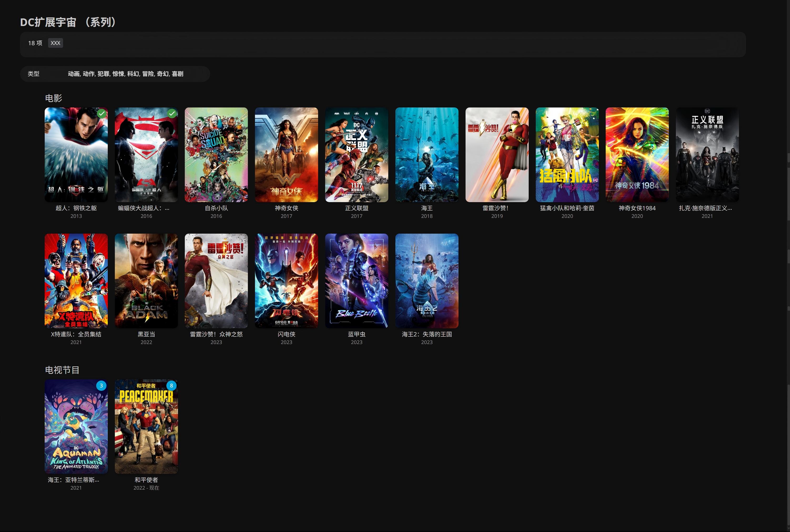Open the 黑亚当 Black Adam poster
Viewport: 790px width, 532px height.
pos(146,281)
